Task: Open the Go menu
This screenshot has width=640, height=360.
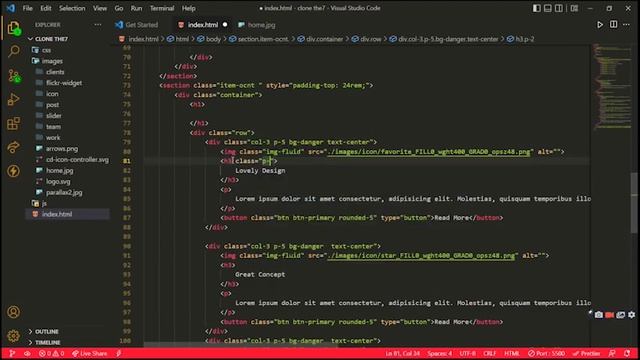Action: pyautogui.click(x=119, y=8)
